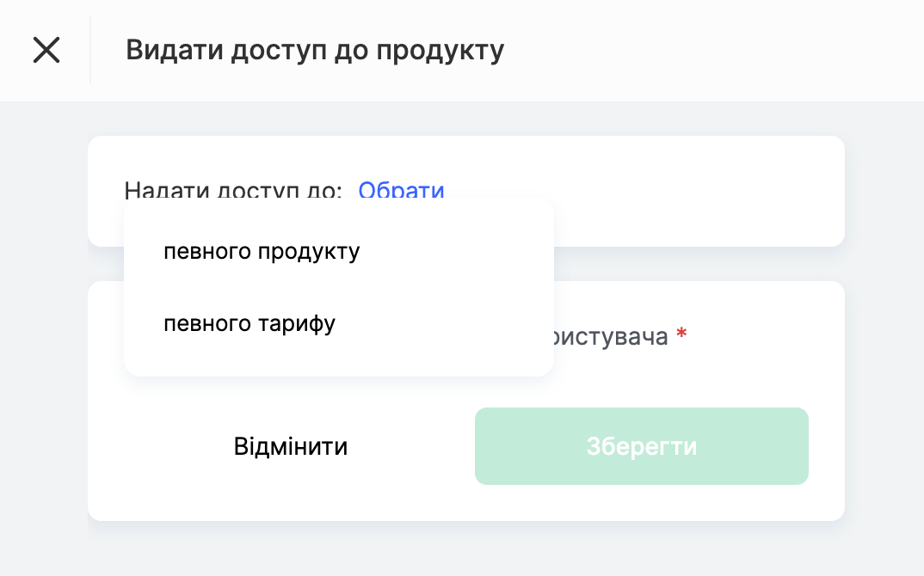
Task: Save the access settings with "Зберегти"
Action: coord(642,446)
